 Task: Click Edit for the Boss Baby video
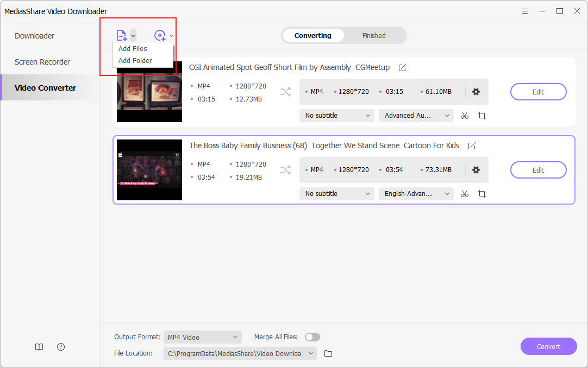(538, 170)
